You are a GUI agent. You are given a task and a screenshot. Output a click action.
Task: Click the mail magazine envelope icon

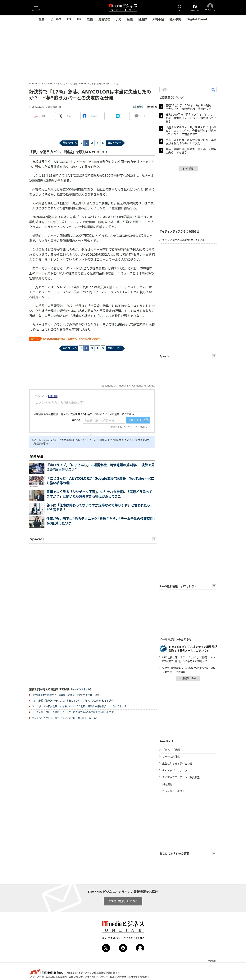pos(163,649)
